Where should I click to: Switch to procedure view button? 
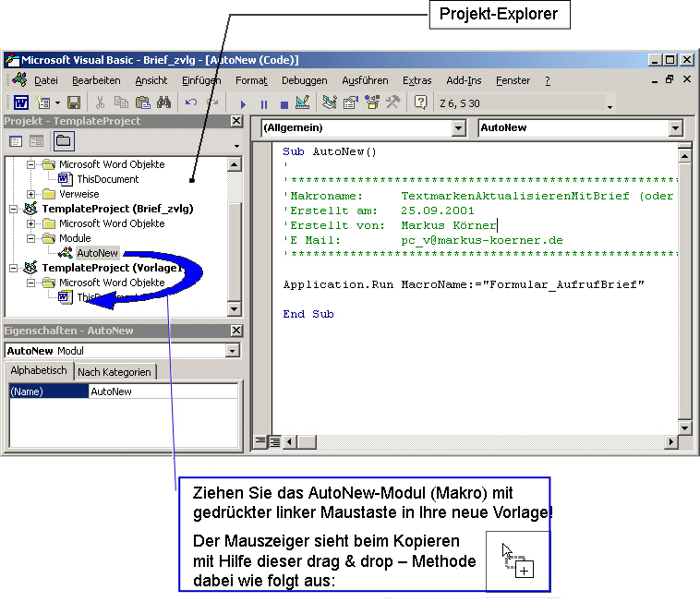(x=261, y=441)
